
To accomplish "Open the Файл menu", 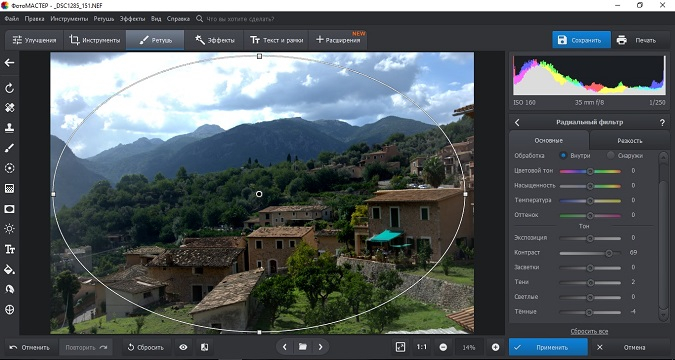I will tap(12, 19).
